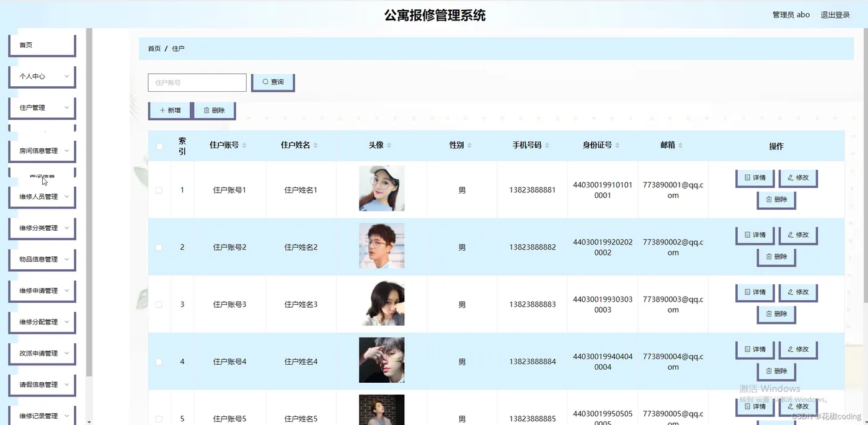Delete 住户账号2 row using 删除
The width and height of the screenshot is (868, 425).
[x=776, y=257]
